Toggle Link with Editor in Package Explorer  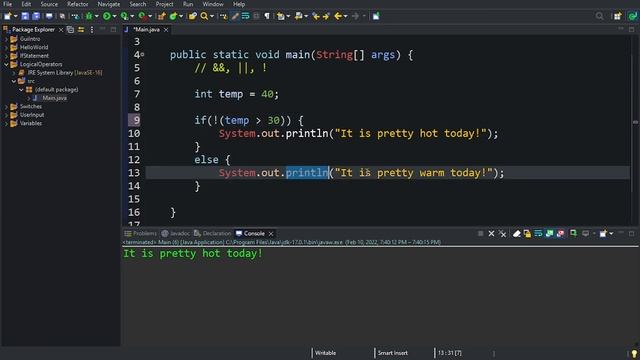pyautogui.click(x=81, y=29)
